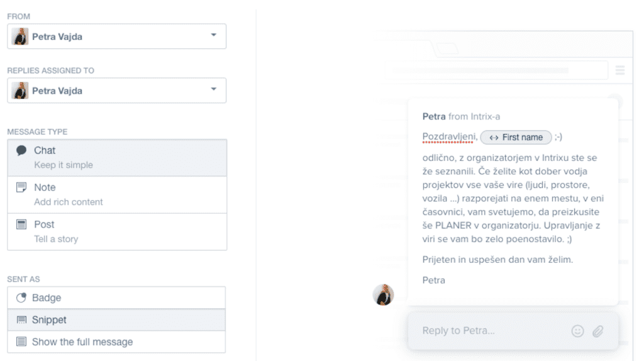Click the First name attribute tag
The image size is (644, 361).
(516, 137)
